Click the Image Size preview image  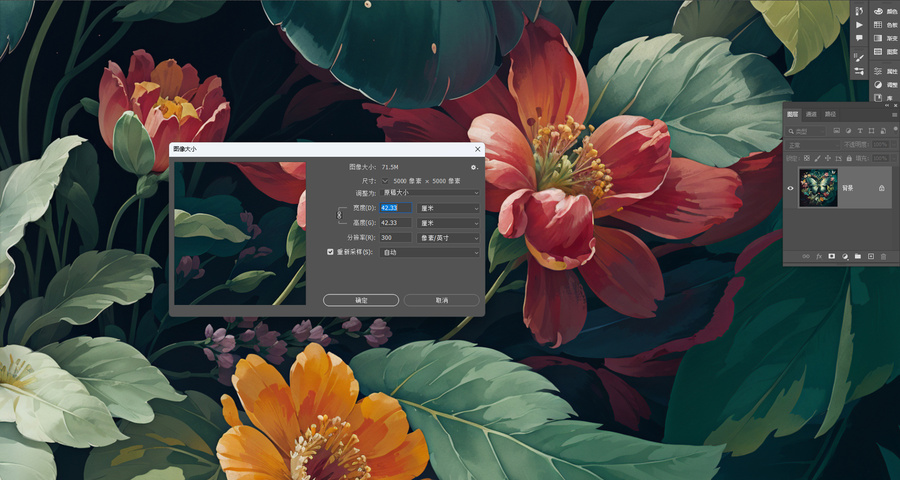click(x=240, y=233)
